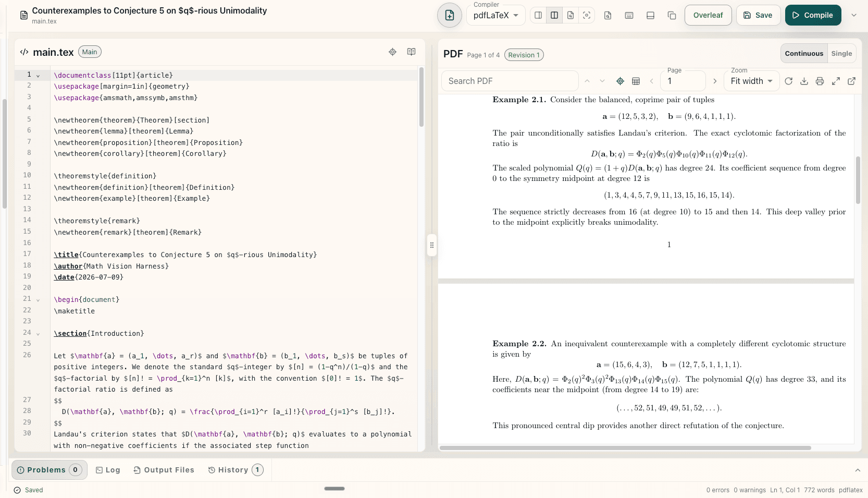
Task: Open the pdfLaTeX compiler dropdown
Action: (x=495, y=15)
